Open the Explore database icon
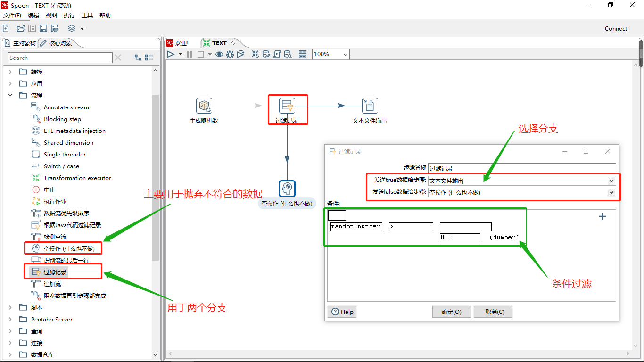The width and height of the screenshot is (644, 362). (288, 54)
